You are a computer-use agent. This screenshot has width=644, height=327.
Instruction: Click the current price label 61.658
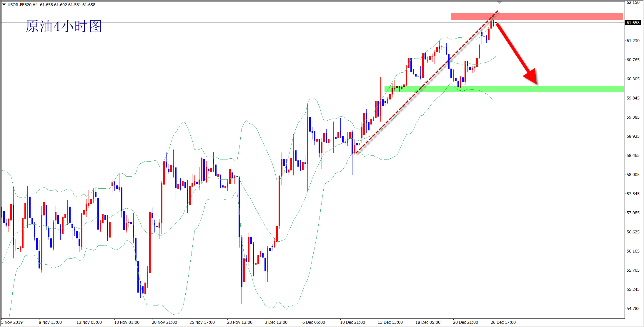633,23
